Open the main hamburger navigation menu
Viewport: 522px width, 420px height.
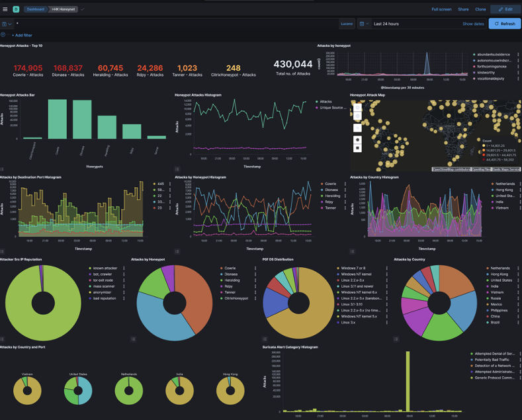coord(5,9)
